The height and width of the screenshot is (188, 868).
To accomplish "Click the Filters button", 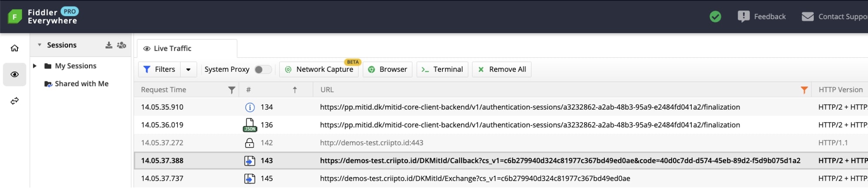I will click(x=159, y=69).
